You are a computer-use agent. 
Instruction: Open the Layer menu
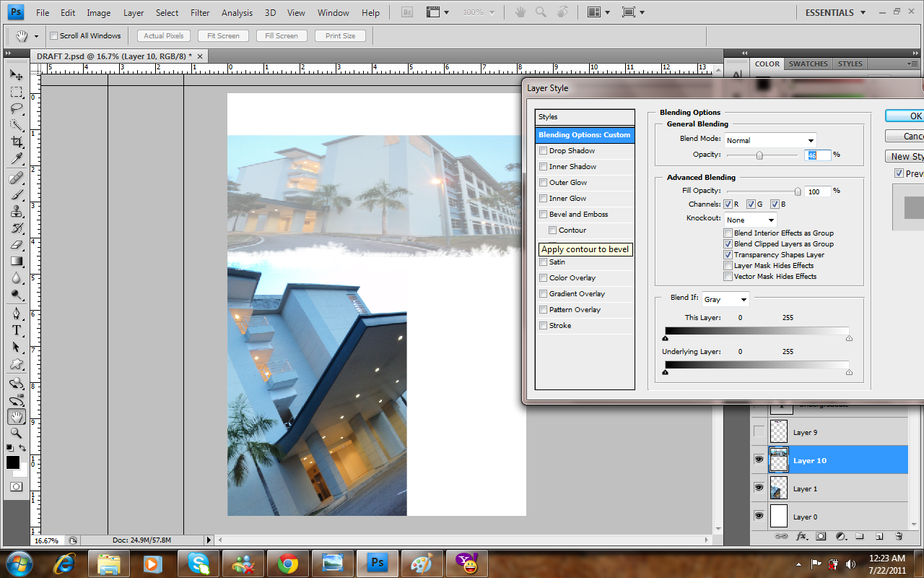(x=134, y=12)
